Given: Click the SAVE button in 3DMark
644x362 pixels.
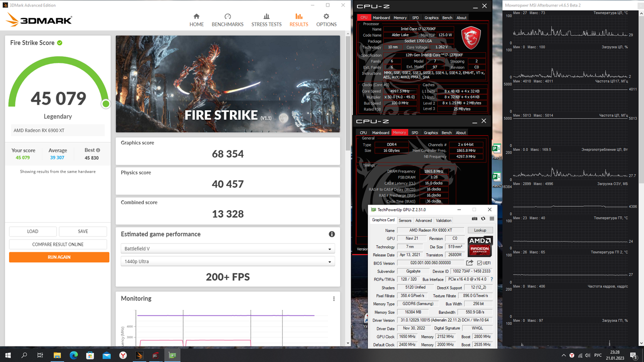Looking at the screenshot, I should click(83, 231).
